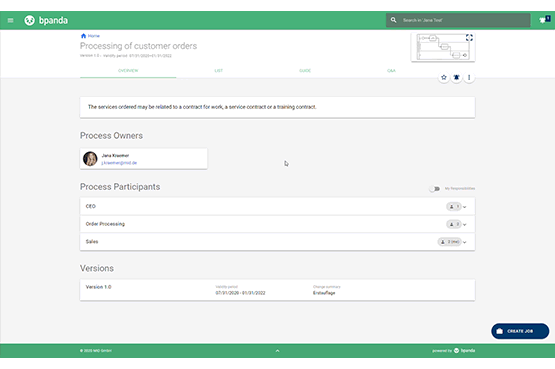This screenshot has height=369, width=555.
Task: Click Order Processing member count badge
Action: tap(454, 224)
